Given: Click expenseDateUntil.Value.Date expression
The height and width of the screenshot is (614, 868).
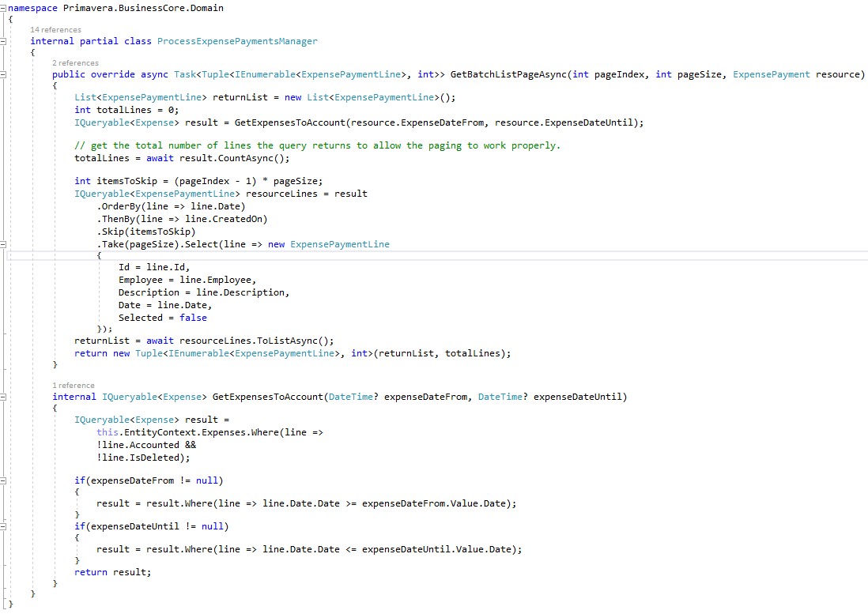Looking at the screenshot, I should 436,550.
